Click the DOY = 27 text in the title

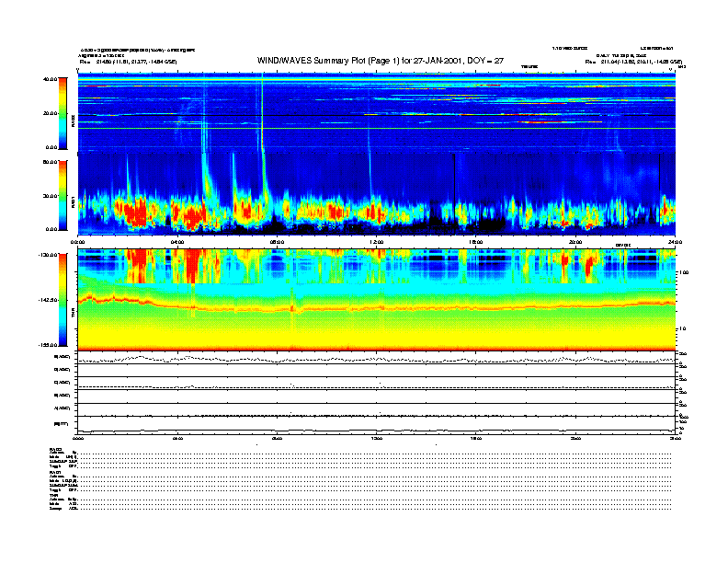point(485,61)
